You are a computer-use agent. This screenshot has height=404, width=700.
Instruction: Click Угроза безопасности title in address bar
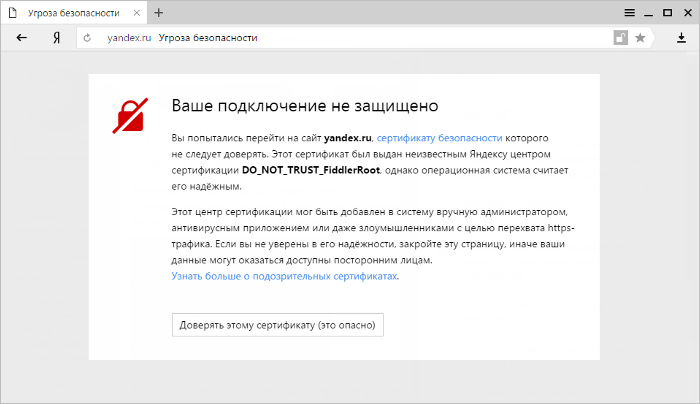pos(208,38)
